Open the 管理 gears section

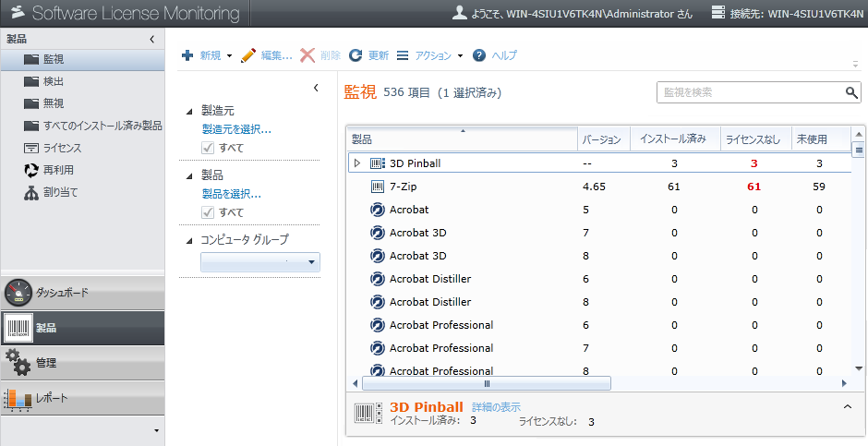[x=81, y=362]
